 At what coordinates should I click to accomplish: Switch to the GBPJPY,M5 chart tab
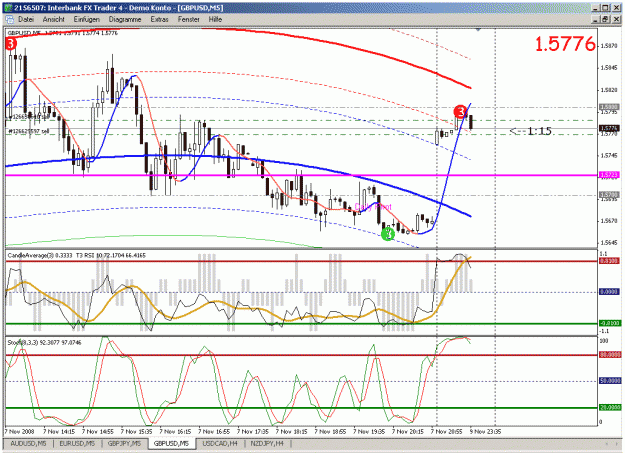click(x=124, y=443)
